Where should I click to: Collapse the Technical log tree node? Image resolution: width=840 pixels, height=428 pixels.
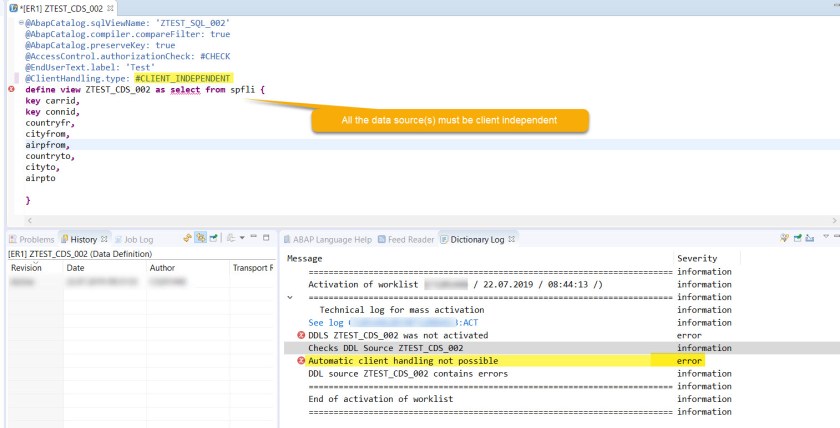[290, 297]
